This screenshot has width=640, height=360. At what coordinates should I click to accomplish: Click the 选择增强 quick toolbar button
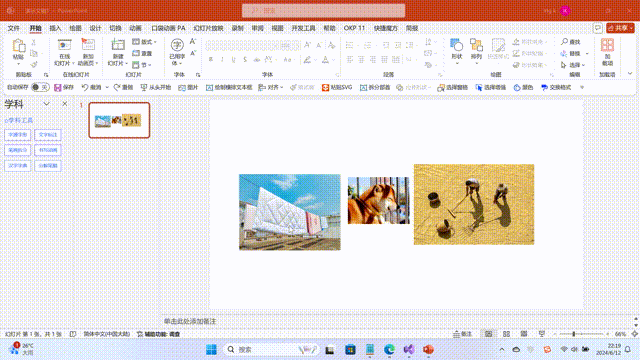pyautogui.click(x=491, y=87)
